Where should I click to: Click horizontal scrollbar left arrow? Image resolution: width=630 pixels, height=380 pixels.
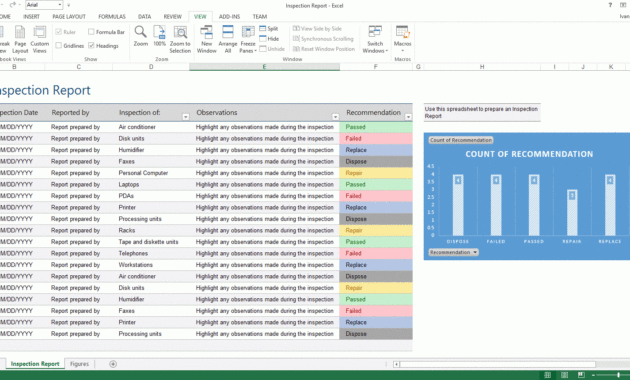click(x=396, y=364)
